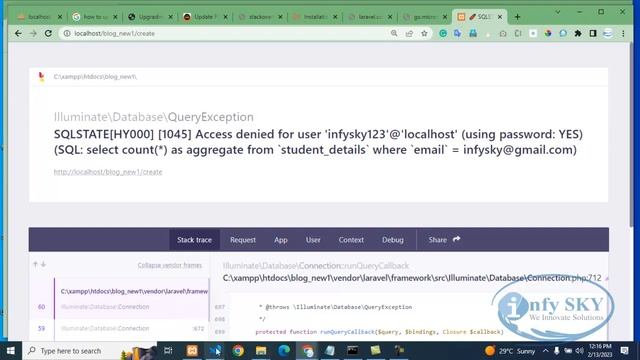Open the clock showing 12:16 PM
The width and height of the screenshot is (640, 360).
click(600, 351)
